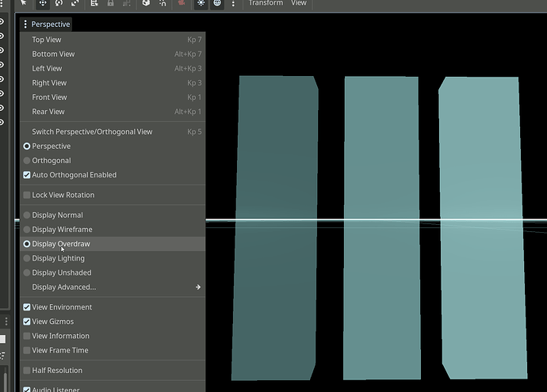Pick Rear View in the menu
Image resolution: width=547 pixels, height=392 pixels.
[113, 112]
